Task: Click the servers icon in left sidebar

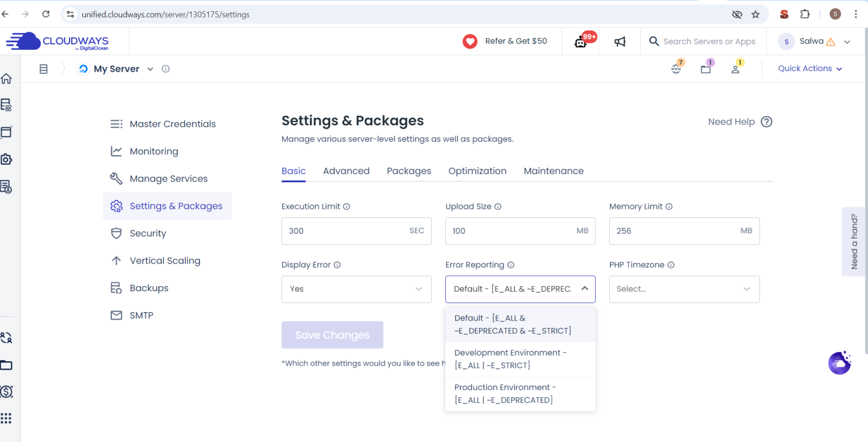Action: point(6,105)
